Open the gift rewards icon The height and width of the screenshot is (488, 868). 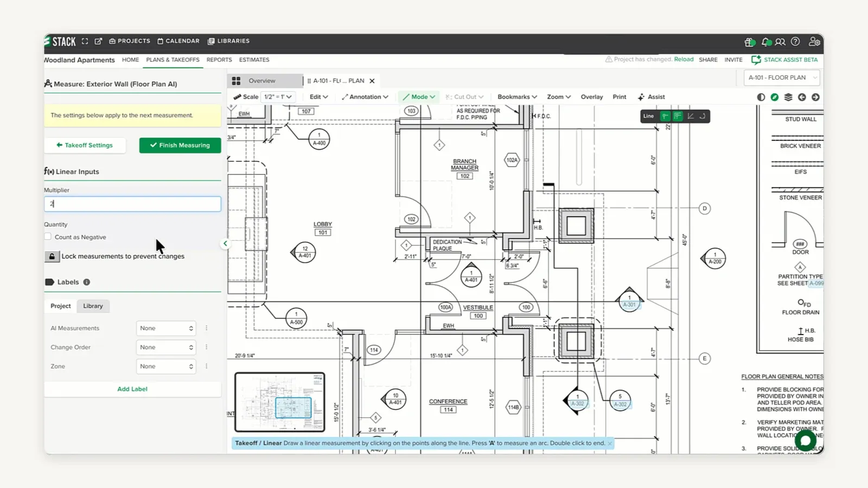(750, 42)
